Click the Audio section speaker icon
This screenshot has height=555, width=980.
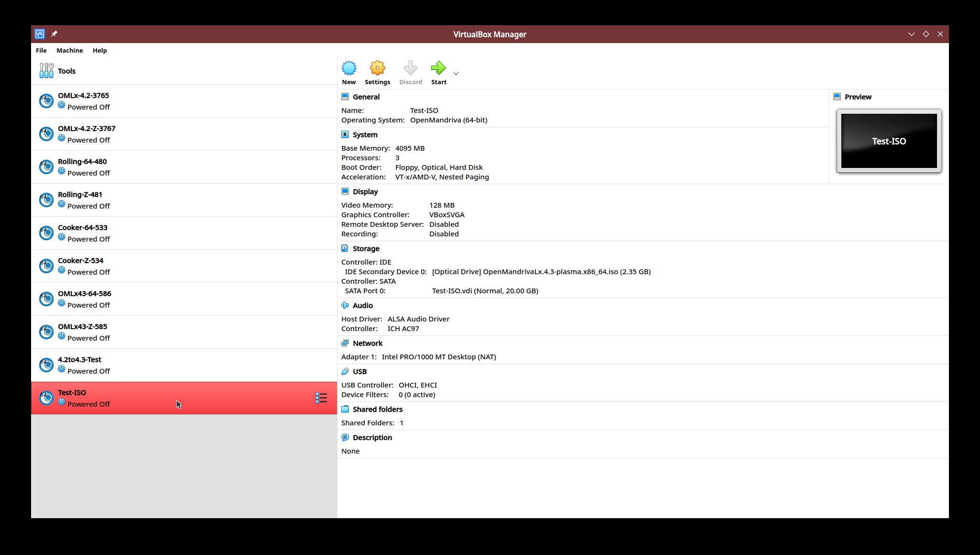[345, 305]
